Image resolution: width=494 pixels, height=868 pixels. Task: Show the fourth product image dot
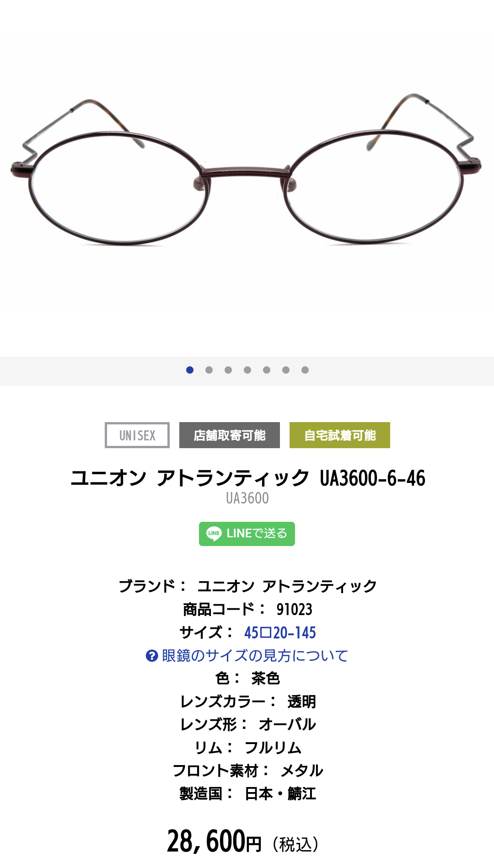(247, 370)
